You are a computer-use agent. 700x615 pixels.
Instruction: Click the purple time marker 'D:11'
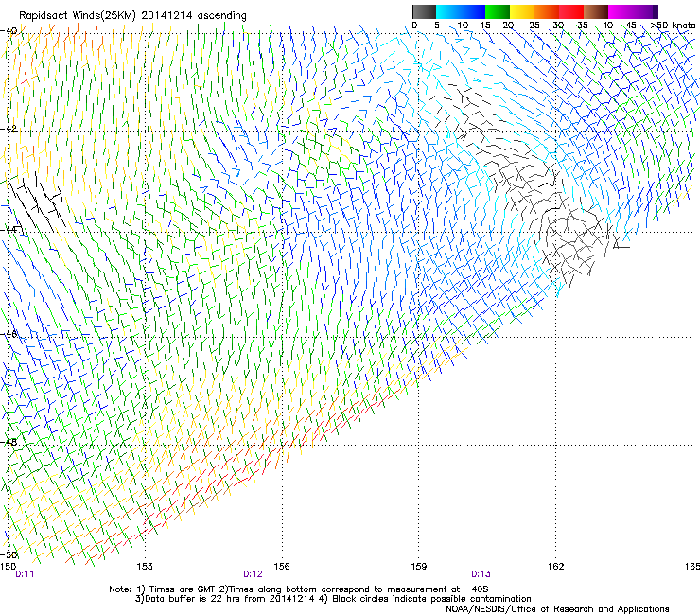pyautogui.click(x=25, y=574)
